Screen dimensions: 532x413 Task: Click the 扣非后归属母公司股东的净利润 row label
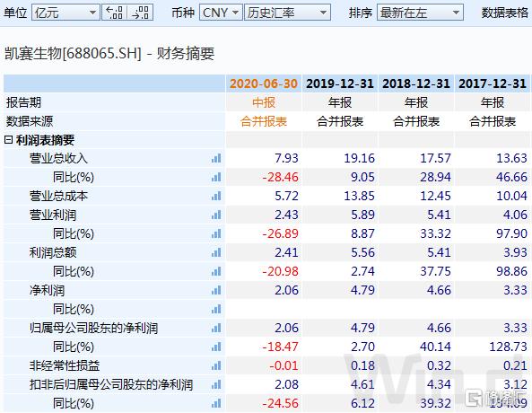111,384
